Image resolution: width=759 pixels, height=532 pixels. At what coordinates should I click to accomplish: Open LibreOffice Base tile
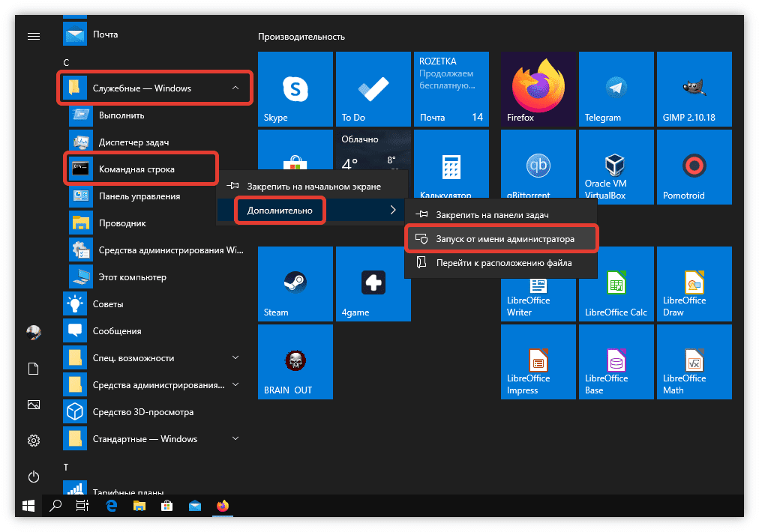616,362
